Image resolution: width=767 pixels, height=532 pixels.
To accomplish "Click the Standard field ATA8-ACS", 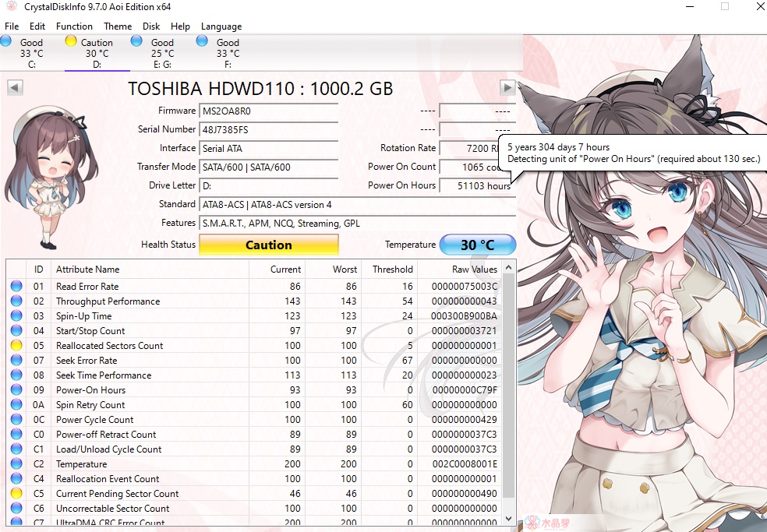I will (x=358, y=204).
